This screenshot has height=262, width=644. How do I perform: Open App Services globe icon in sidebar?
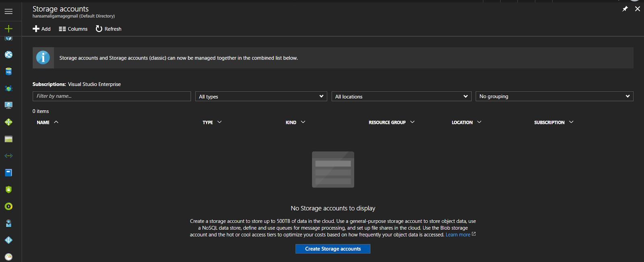8,55
